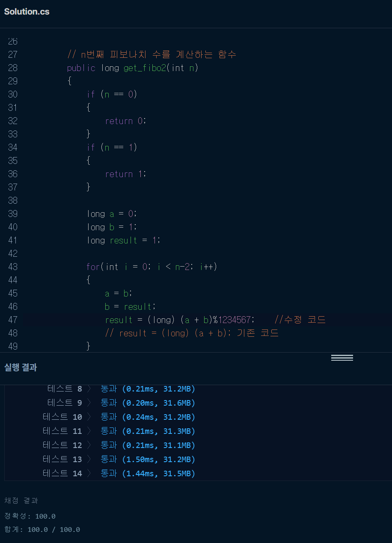Click the result 통과 (0.24ms, 31.2MB)

tap(148, 417)
